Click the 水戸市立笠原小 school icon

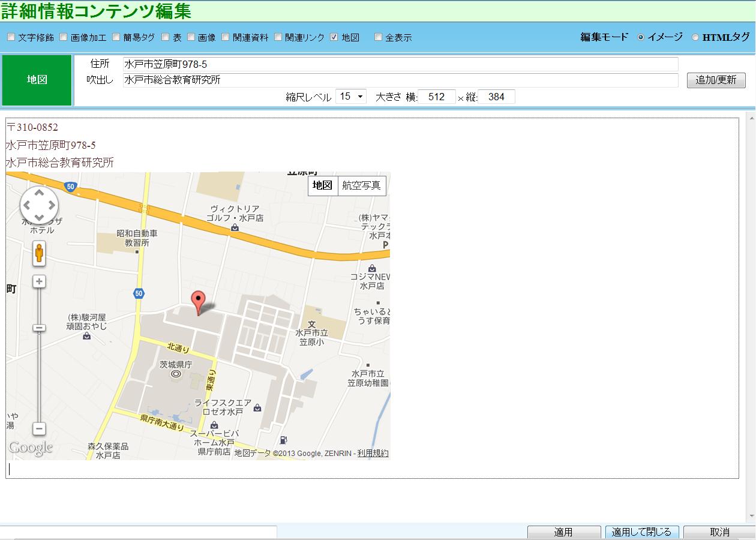click(311, 324)
